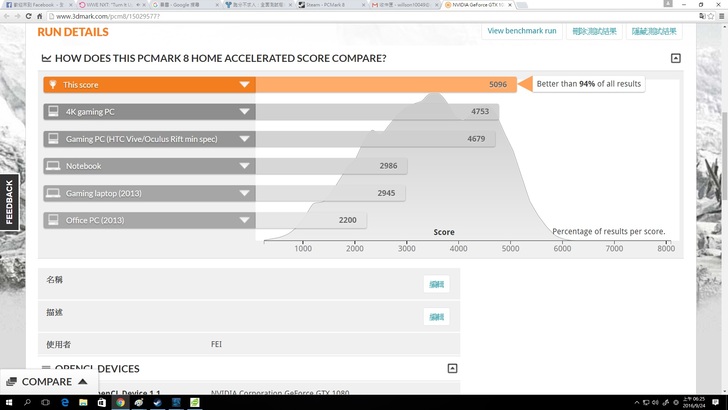728x410 pixels.
Task: Expand the Notebook dropdown arrow
Action: pos(245,166)
